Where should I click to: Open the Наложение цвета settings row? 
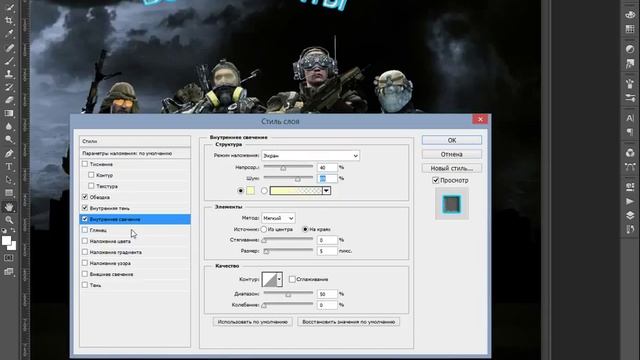[135, 241]
